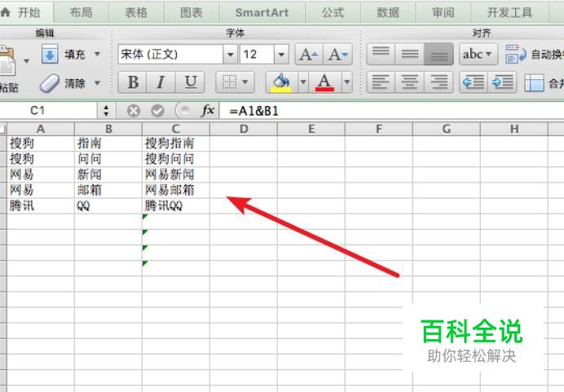
Task: Apply red font color A
Action: tap(324, 82)
